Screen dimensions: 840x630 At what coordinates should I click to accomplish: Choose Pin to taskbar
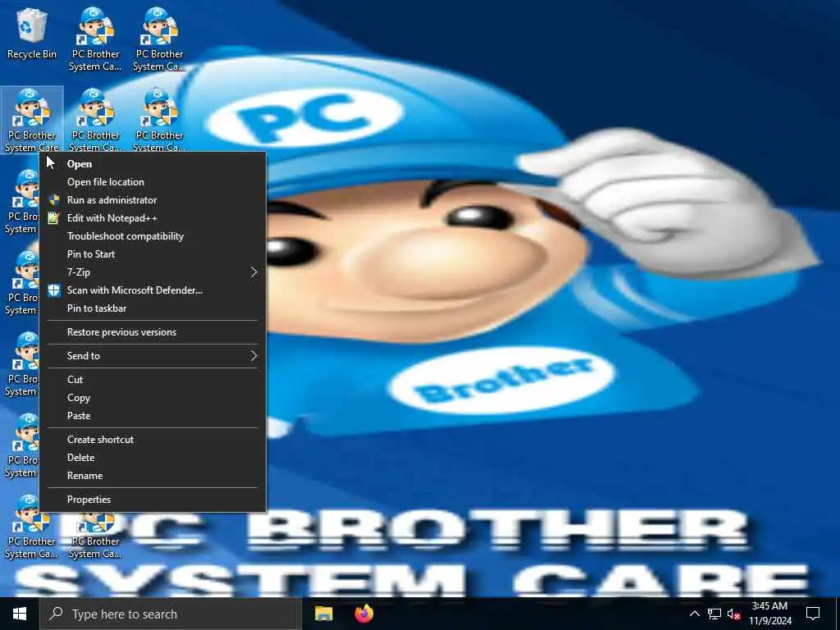tap(153, 308)
